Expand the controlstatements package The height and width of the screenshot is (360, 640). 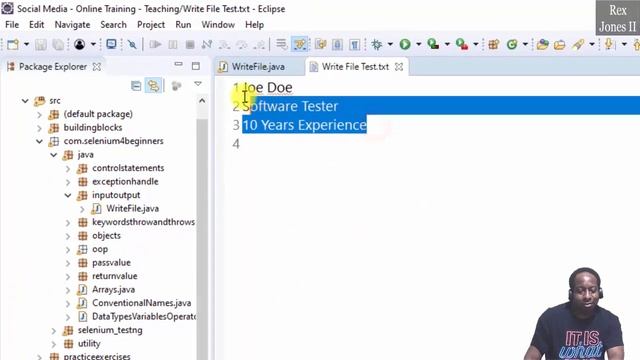[68, 168]
